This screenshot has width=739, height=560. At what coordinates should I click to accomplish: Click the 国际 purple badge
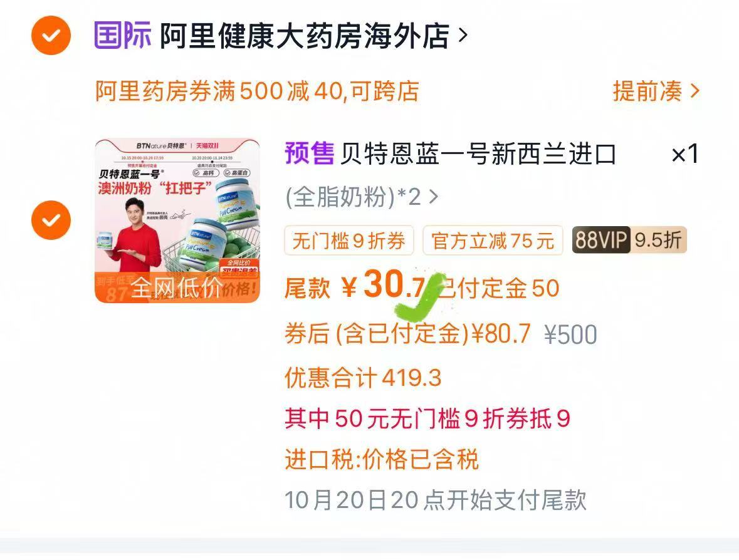pyautogui.click(x=122, y=35)
